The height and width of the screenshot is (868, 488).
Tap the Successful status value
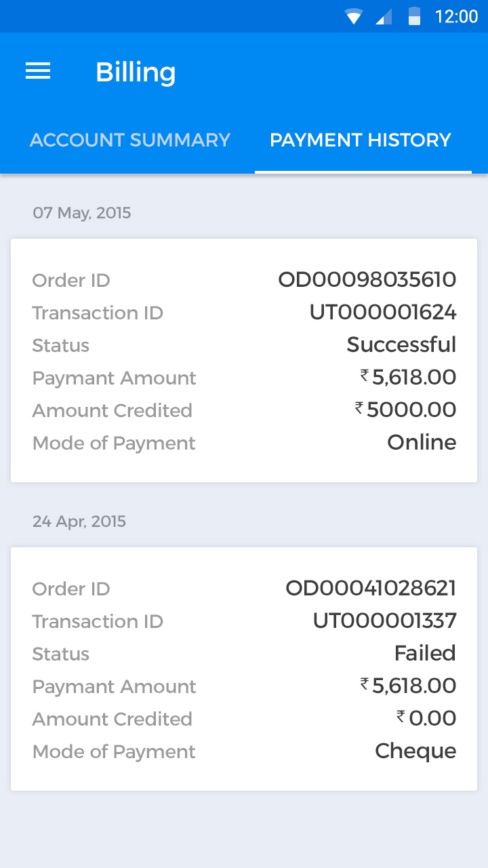[x=401, y=344]
